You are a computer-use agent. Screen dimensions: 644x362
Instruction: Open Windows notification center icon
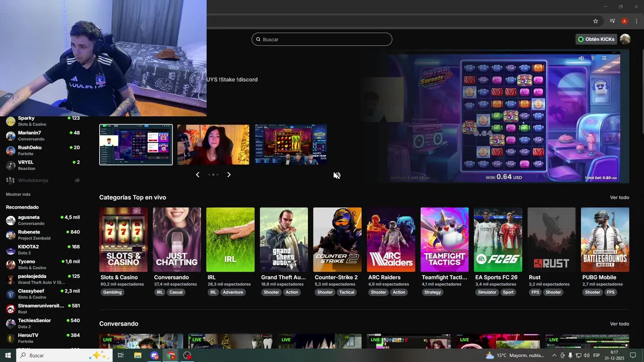tap(633, 355)
